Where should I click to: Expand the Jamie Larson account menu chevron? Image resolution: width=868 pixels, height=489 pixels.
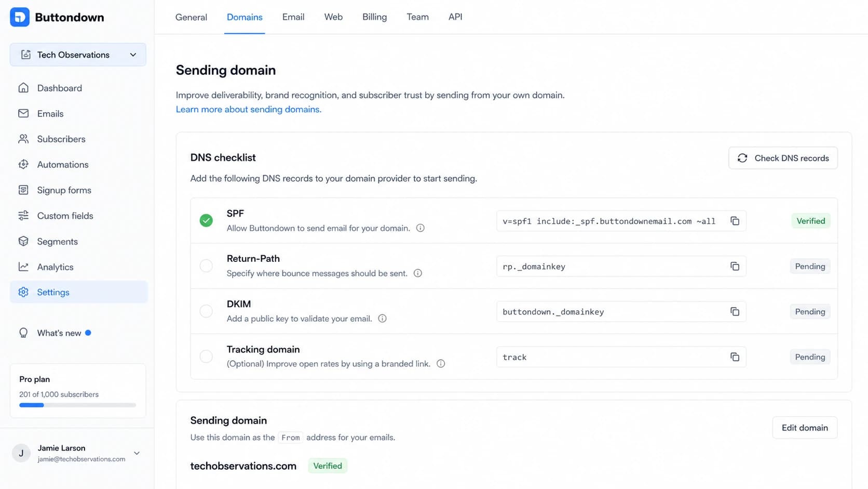tap(137, 453)
